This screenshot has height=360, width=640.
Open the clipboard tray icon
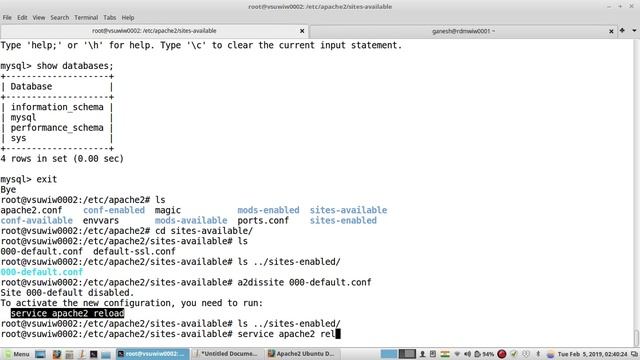pos(433,354)
